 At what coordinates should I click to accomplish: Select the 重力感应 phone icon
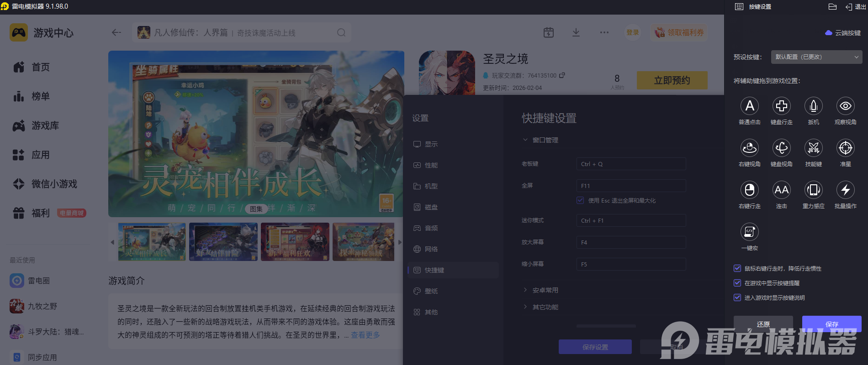814,190
